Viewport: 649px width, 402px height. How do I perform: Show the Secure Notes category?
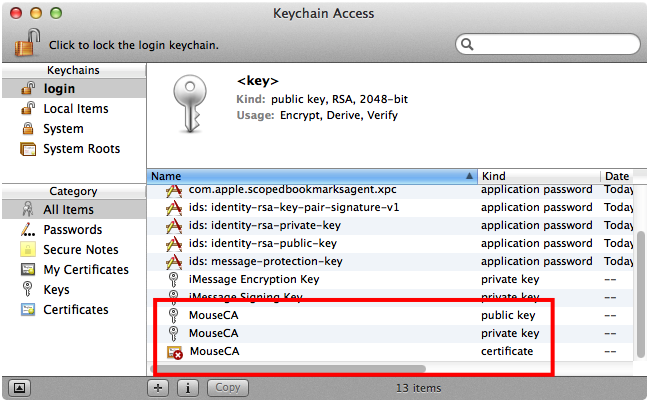[x=74, y=250]
